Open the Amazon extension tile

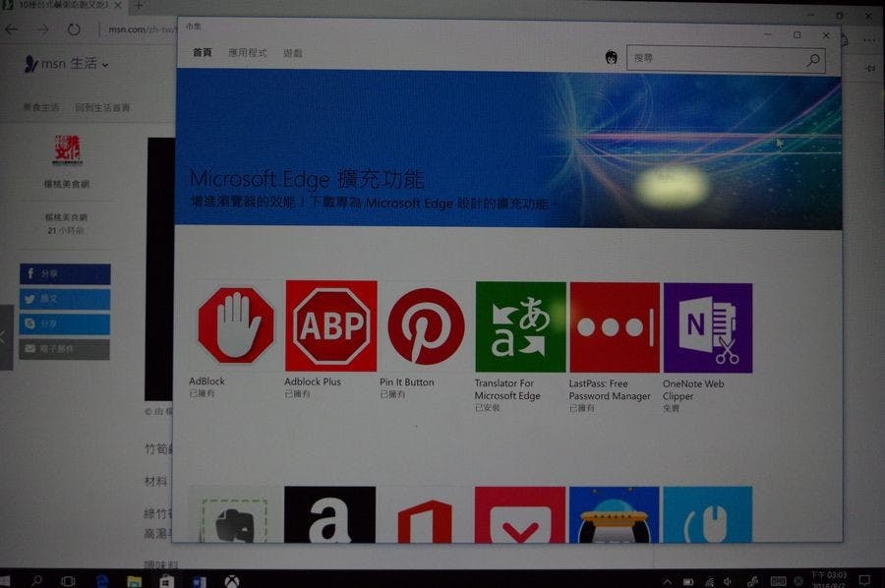tap(329, 514)
